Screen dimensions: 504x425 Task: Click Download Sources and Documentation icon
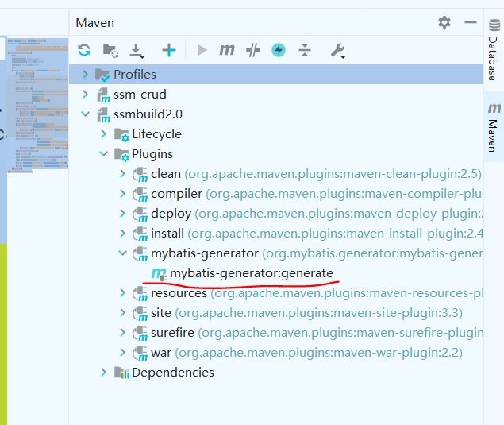[x=137, y=51]
